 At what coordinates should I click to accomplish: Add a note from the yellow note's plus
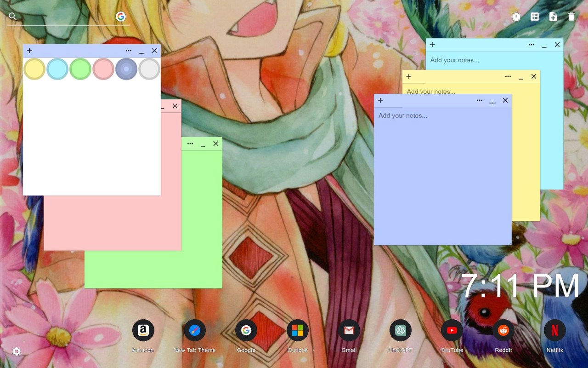point(409,76)
